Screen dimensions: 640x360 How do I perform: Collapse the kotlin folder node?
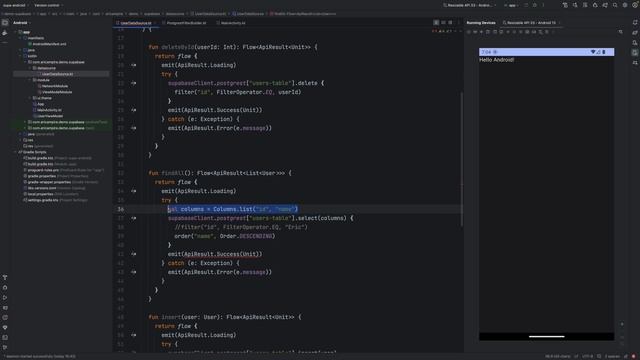(20, 56)
